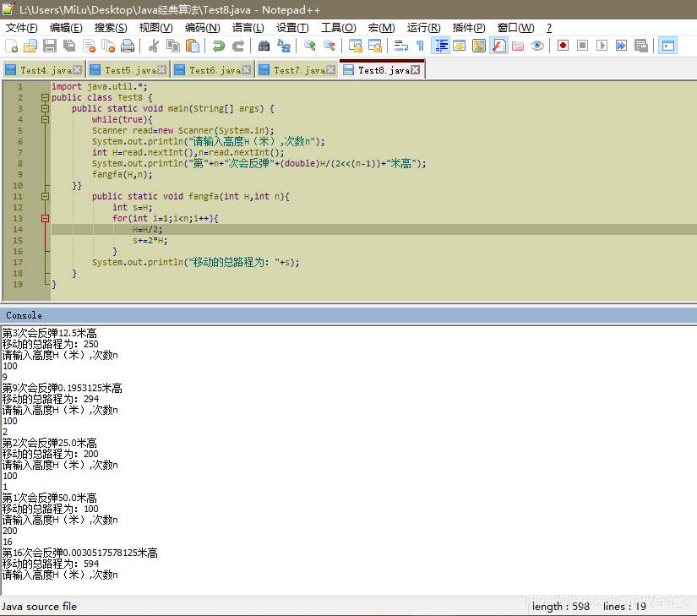Open the 文件(F) menu
This screenshot has width=697, height=616.
21,28
